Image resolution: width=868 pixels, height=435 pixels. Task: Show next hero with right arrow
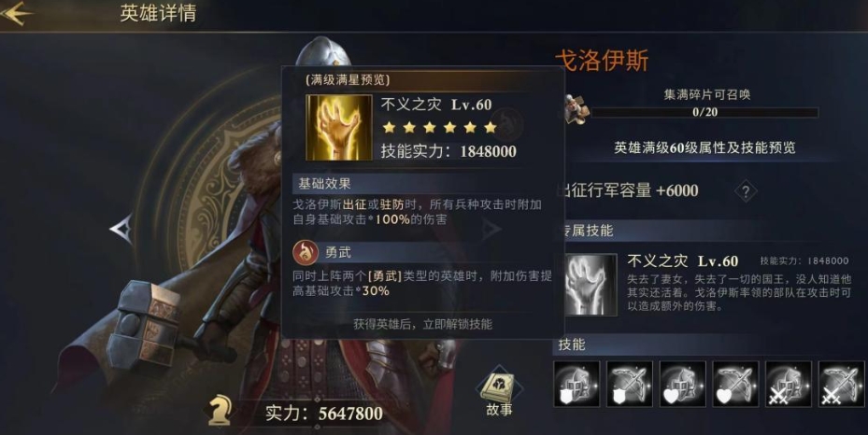pos(491,229)
